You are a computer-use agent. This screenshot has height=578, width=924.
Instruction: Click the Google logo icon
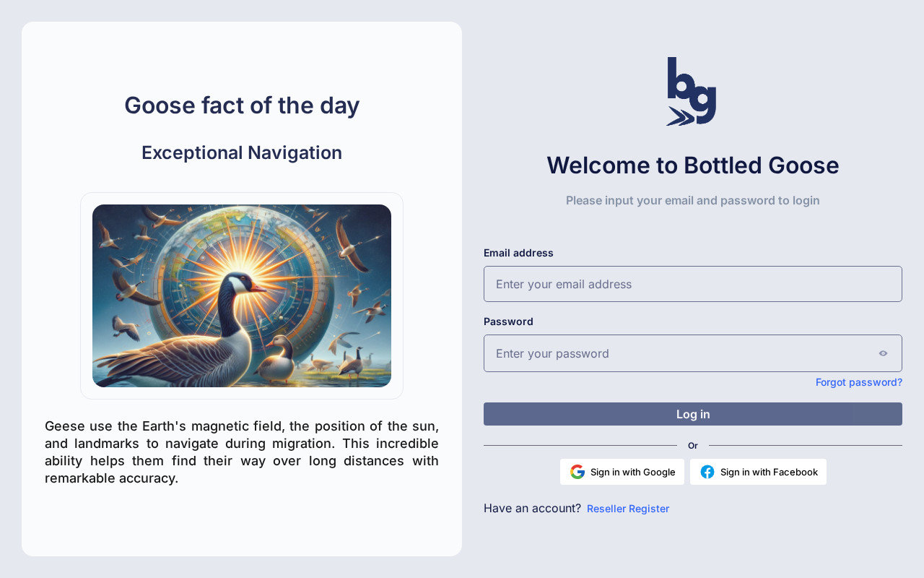577,472
